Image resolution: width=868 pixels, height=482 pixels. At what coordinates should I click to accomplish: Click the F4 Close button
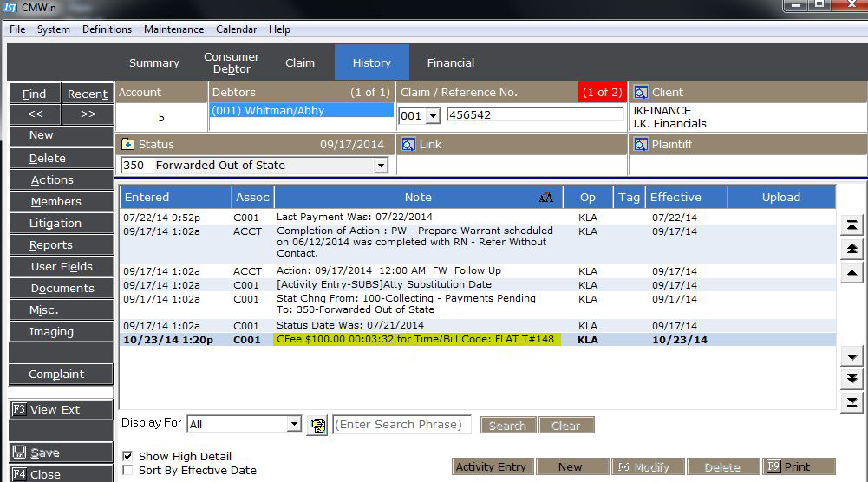tap(61, 474)
